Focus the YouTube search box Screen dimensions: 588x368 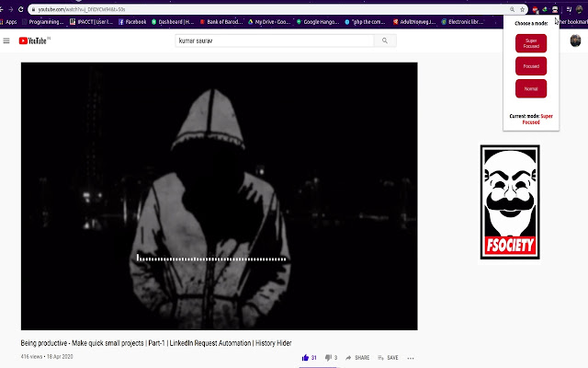pyautogui.click(x=275, y=40)
